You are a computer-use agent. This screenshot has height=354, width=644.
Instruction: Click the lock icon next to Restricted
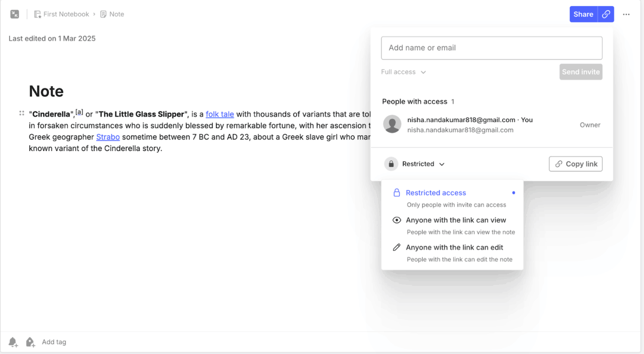pyautogui.click(x=391, y=164)
